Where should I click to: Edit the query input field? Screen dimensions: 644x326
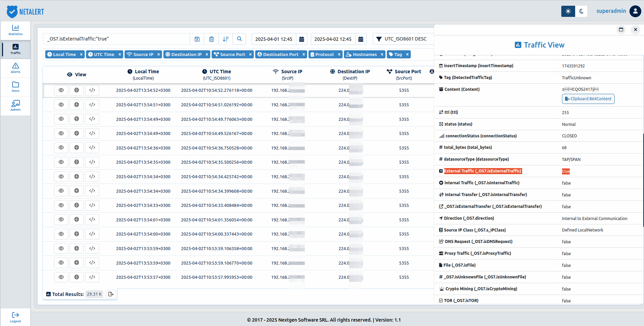point(116,39)
